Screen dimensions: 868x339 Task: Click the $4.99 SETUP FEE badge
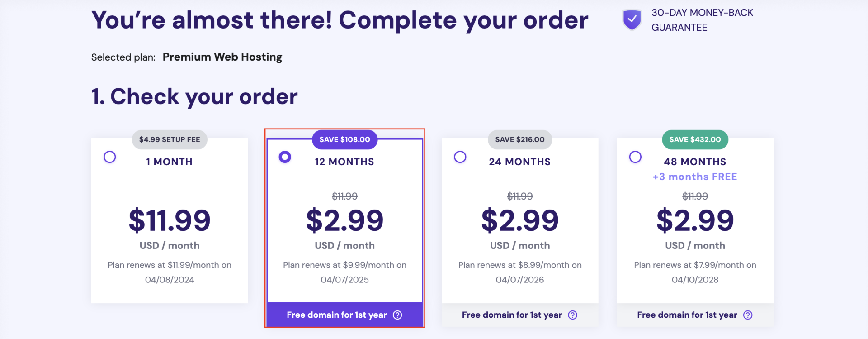[170, 139]
